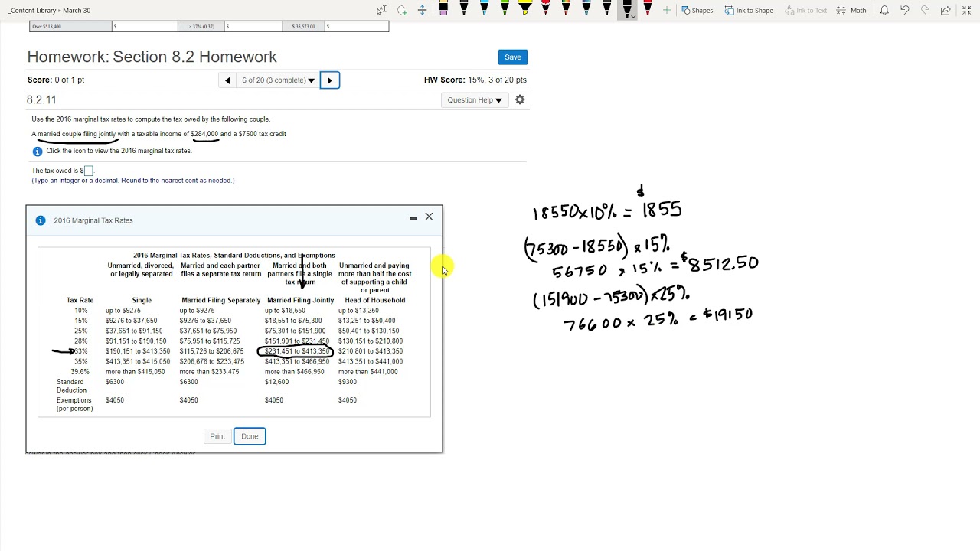Image resolution: width=980 pixels, height=551 pixels.
Task: Click the info icon in popup title
Action: click(41, 220)
